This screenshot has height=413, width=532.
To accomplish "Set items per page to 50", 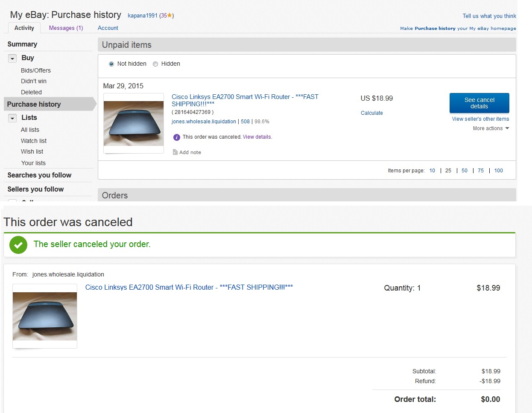I will tap(464, 171).
